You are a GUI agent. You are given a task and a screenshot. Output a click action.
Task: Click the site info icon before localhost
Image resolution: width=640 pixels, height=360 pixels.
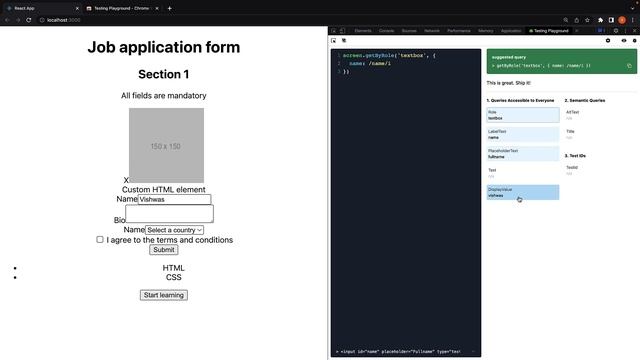click(x=42, y=20)
